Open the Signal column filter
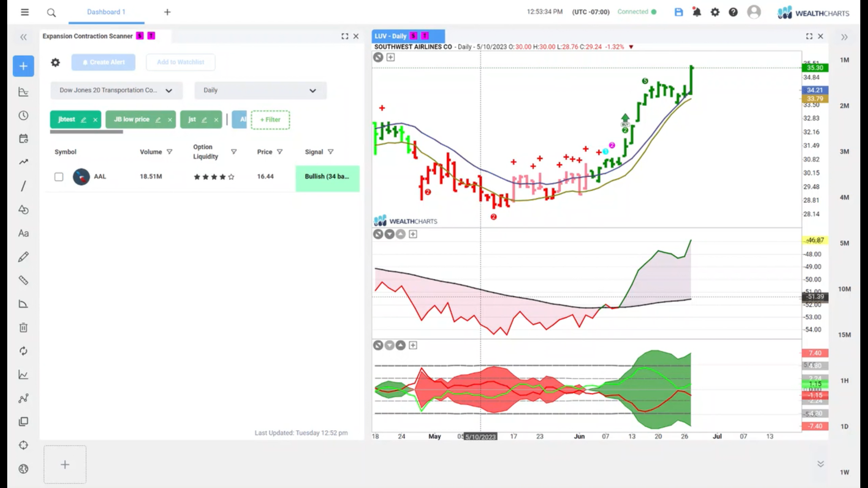Image resolution: width=868 pixels, height=488 pixels. (330, 152)
